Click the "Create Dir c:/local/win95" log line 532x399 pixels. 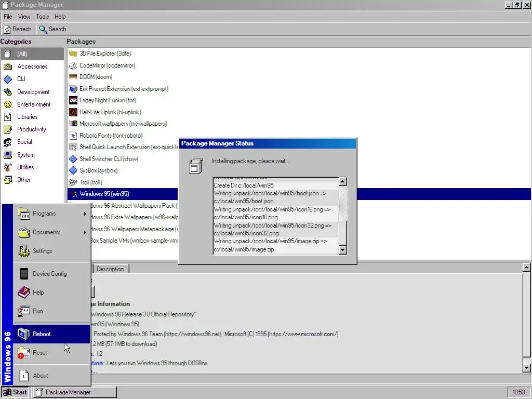click(x=275, y=185)
